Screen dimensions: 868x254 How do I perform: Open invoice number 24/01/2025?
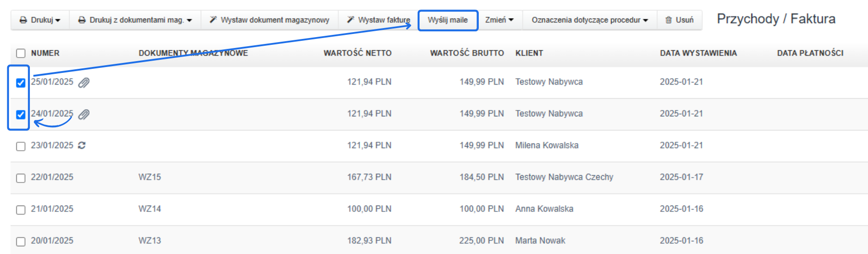pos(52,114)
